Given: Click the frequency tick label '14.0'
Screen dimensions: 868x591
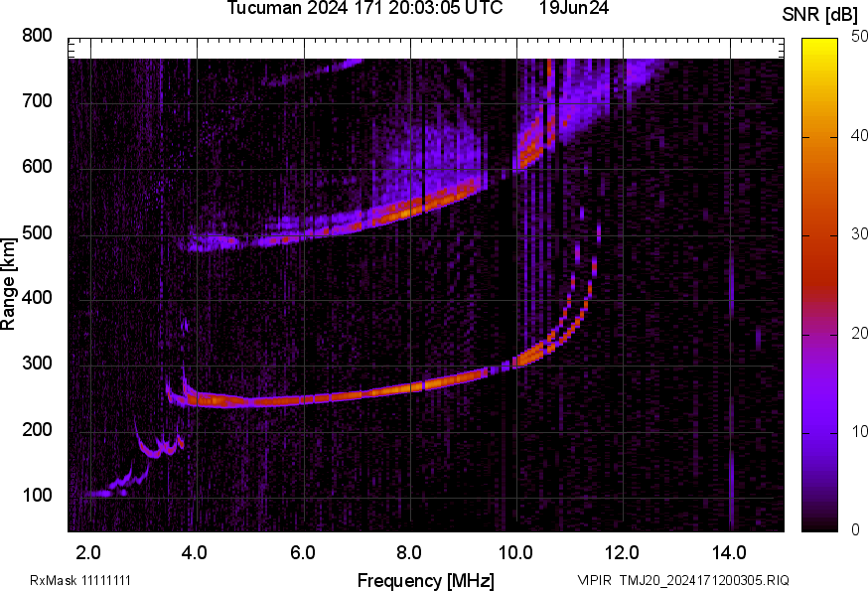Looking at the screenshot, I should point(729,553).
